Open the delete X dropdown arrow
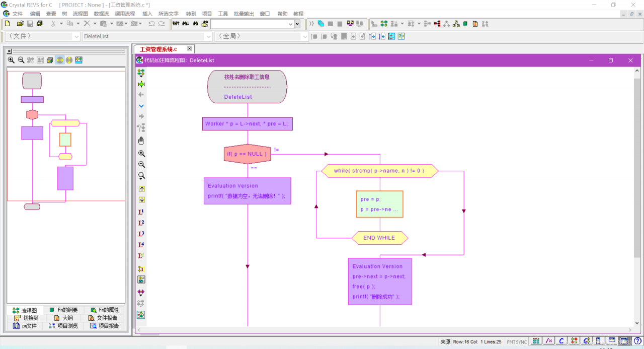Viewport: 644px width, 349px height. pyautogui.click(x=95, y=24)
